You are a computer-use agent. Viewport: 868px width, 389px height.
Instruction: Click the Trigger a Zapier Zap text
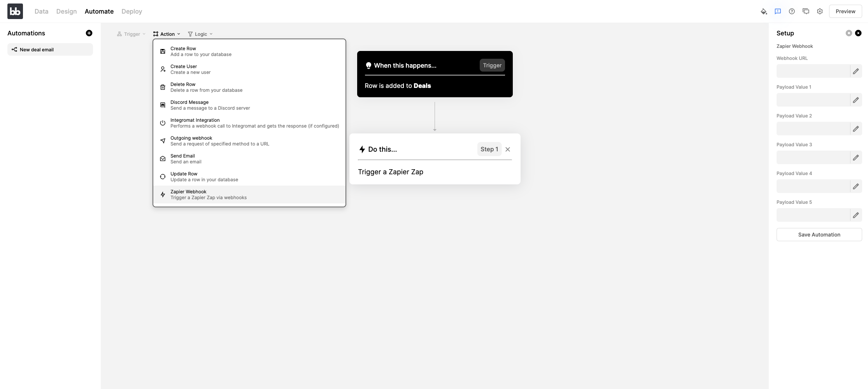tap(391, 172)
